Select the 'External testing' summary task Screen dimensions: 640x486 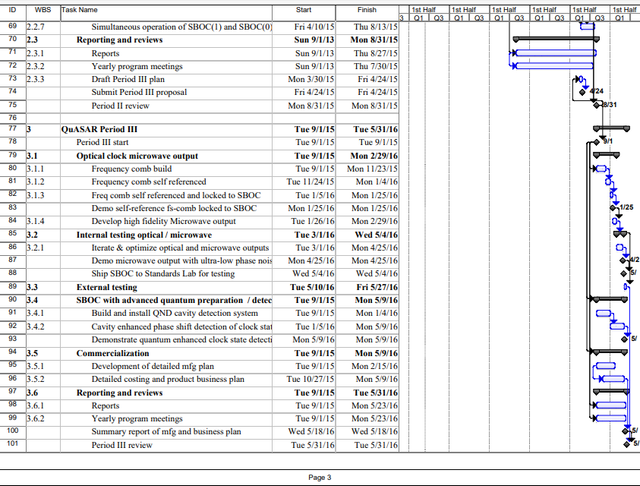pyautogui.click(x=107, y=287)
